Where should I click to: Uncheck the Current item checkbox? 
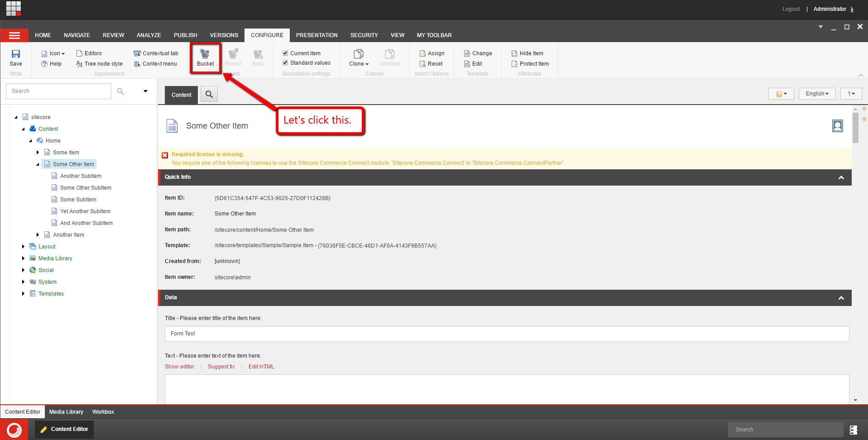click(x=285, y=53)
